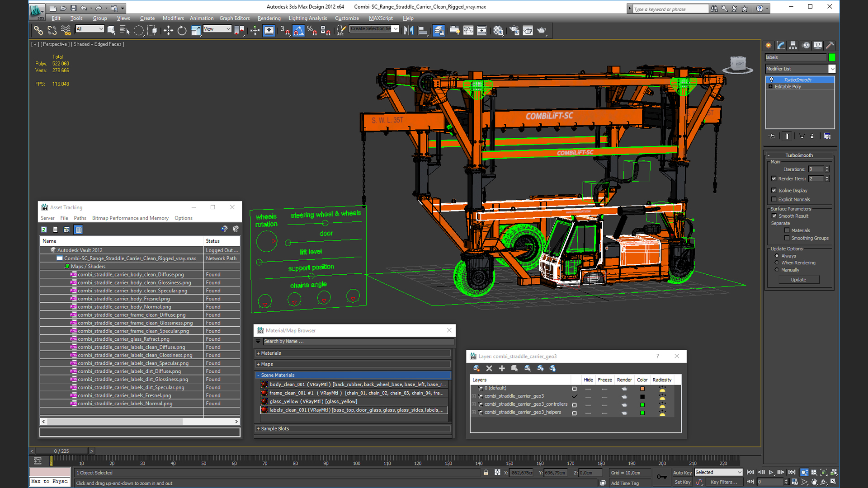This screenshot has width=868, height=488.
Task: Click the Unlink Selection tool
Action: [52, 30]
